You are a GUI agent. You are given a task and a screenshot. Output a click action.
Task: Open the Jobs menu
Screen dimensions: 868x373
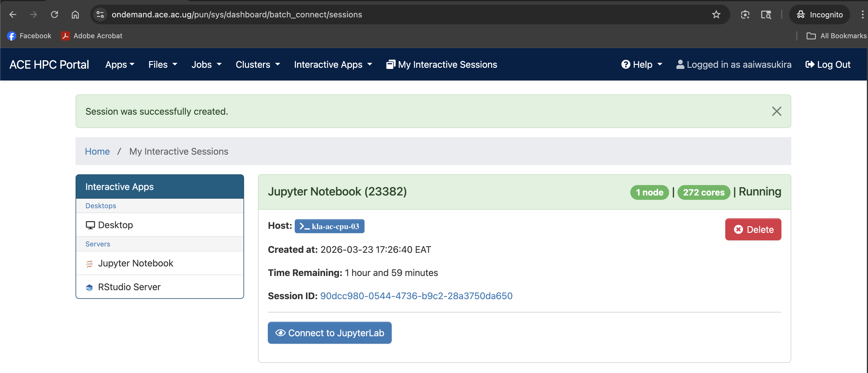(x=206, y=64)
